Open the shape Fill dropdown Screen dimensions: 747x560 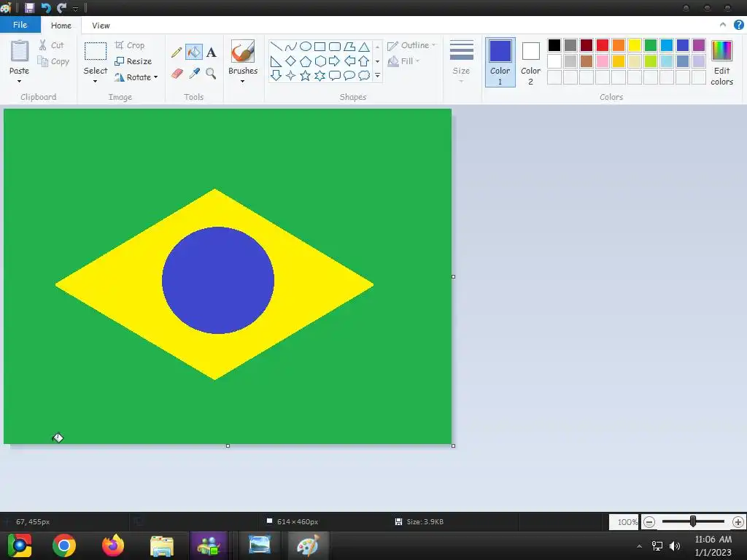(403, 61)
